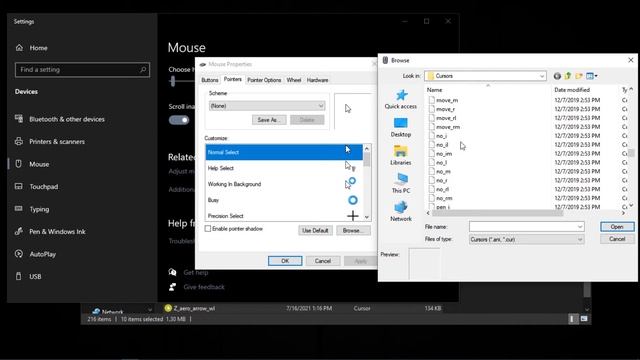
Task: Click Cancel in Mouse Properties
Action: tap(323, 261)
